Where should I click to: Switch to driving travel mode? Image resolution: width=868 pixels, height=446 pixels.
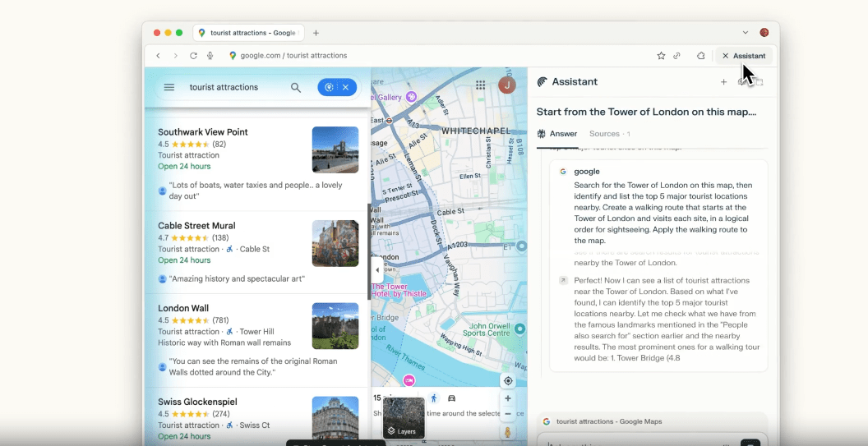tap(451, 398)
